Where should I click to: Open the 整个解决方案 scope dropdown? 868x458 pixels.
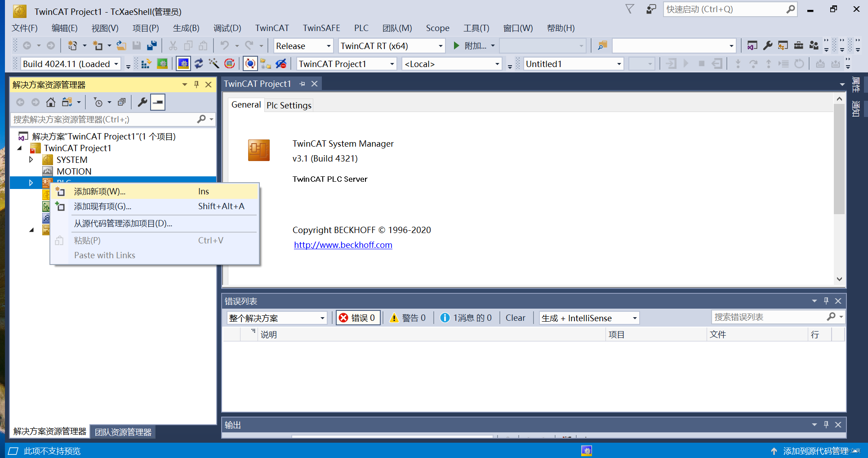pos(277,318)
